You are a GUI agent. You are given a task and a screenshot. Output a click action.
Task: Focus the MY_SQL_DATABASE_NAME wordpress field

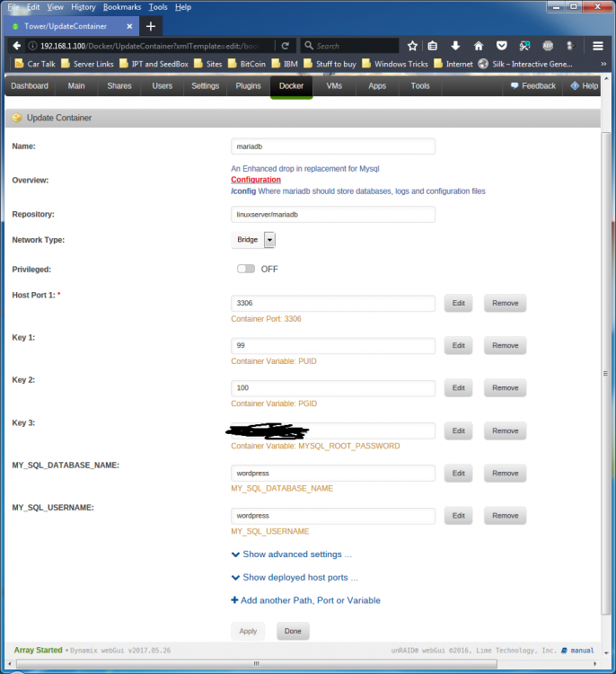[333, 474]
